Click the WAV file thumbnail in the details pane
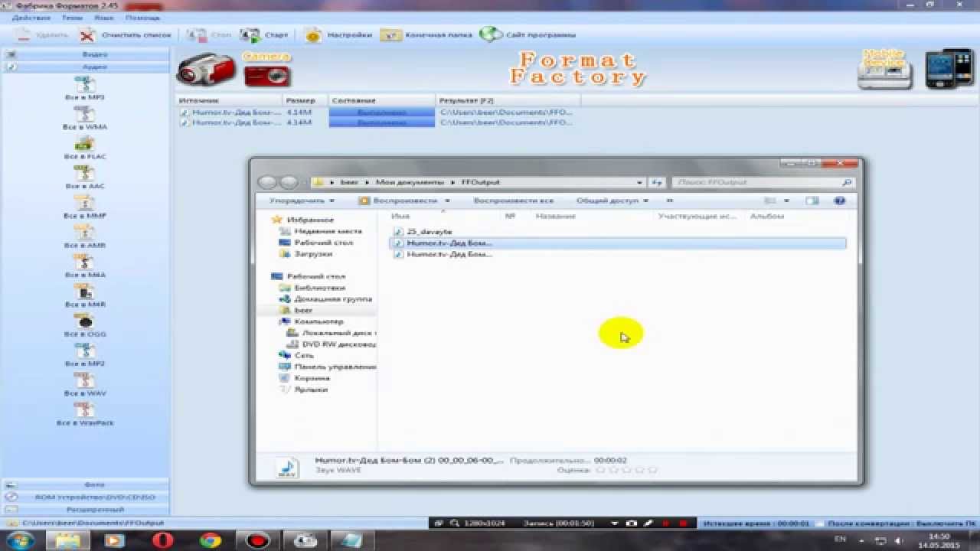Viewport: 980px width, 551px height. [x=288, y=467]
